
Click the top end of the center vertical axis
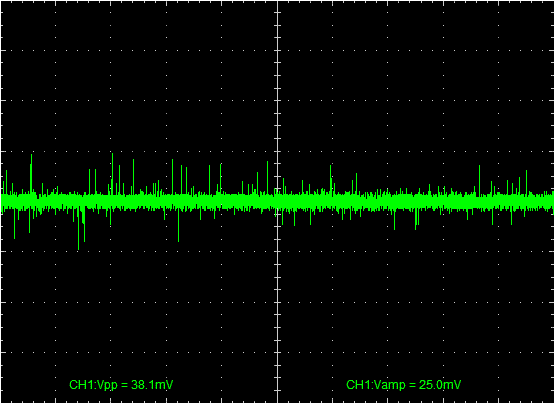tap(278, 3)
